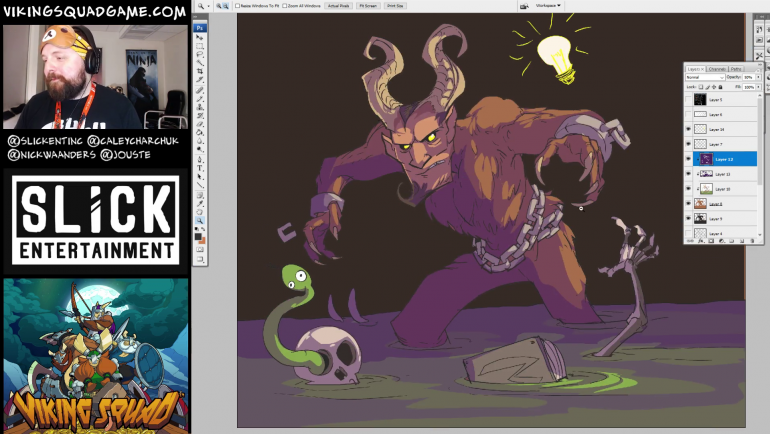Viewport: 770px width, 434px height.
Task: Select the Move tool
Action: [200, 37]
